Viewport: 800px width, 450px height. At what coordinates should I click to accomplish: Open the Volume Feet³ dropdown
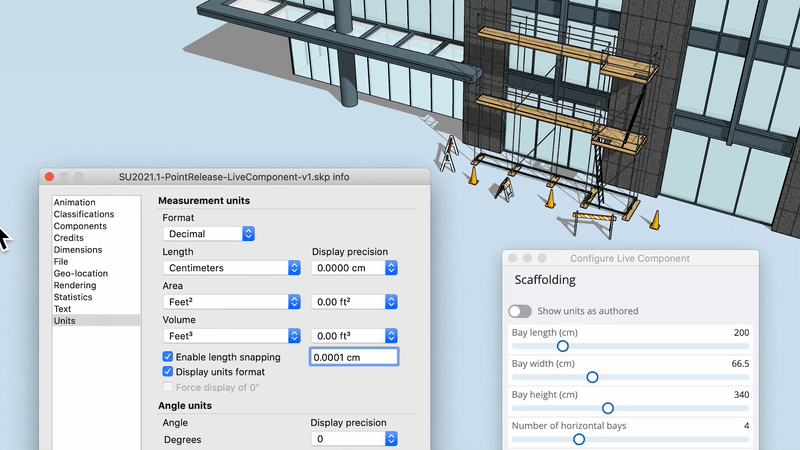click(x=232, y=336)
